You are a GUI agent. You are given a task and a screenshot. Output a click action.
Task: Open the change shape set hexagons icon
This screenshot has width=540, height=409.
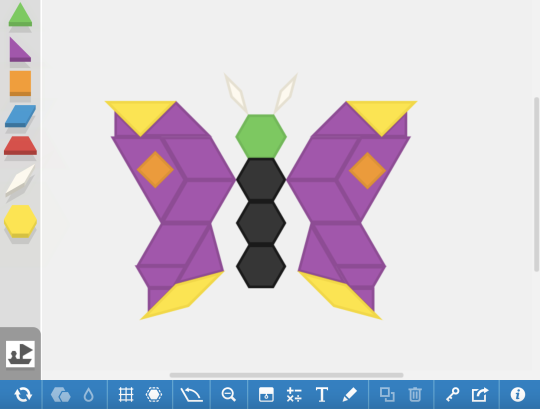coord(61,395)
